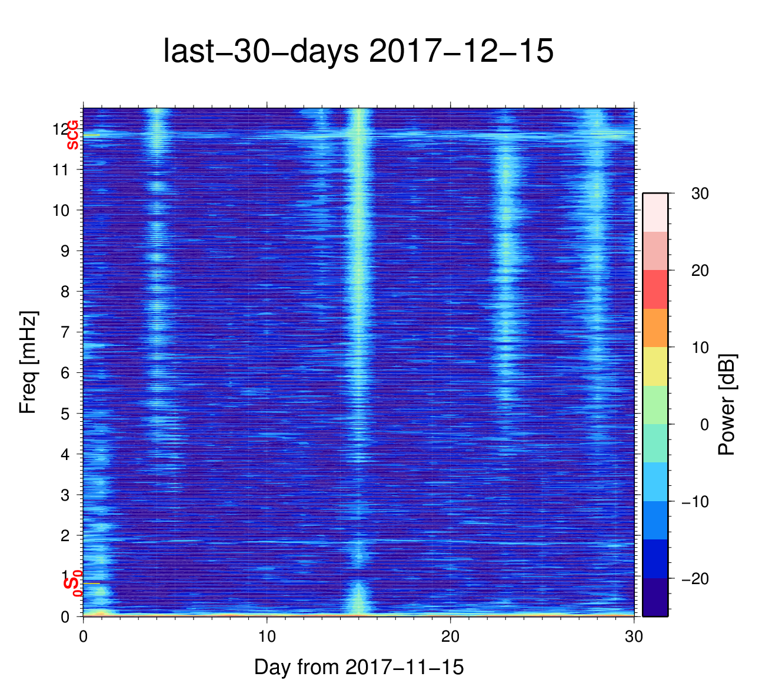Pick the red swatch in the colorbar
The height and width of the screenshot is (700, 759).
tap(655, 289)
